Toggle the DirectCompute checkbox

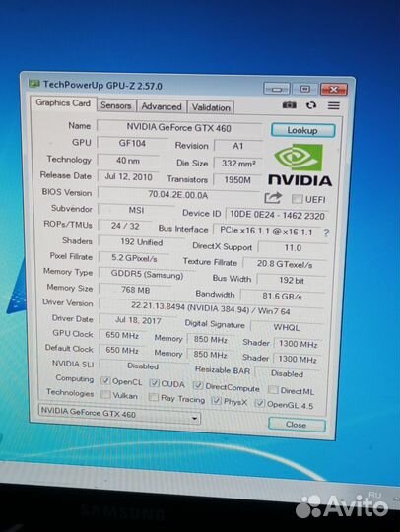pyautogui.click(x=198, y=385)
